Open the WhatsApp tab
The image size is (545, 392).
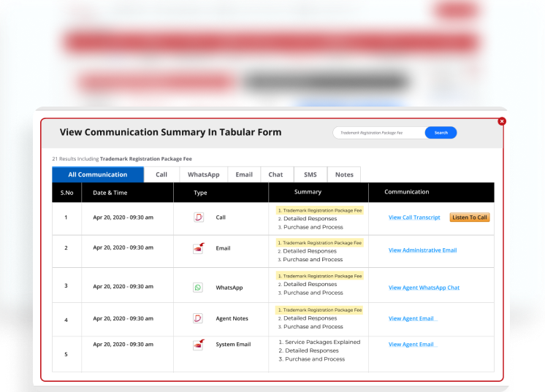click(x=203, y=174)
